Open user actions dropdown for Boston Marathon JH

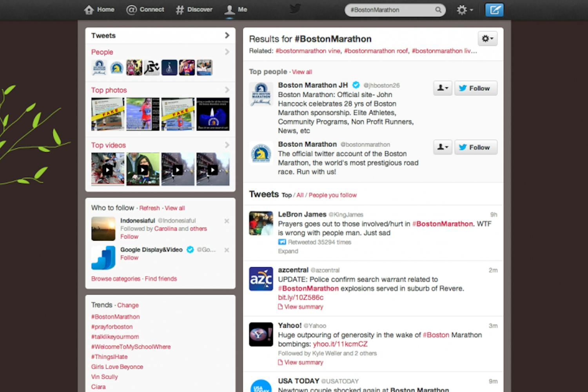pos(442,88)
